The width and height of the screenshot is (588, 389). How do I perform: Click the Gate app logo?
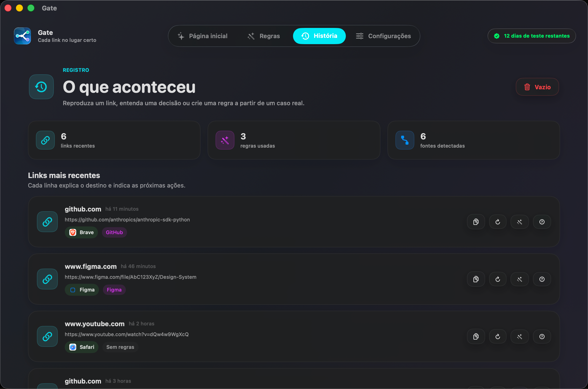click(22, 36)
